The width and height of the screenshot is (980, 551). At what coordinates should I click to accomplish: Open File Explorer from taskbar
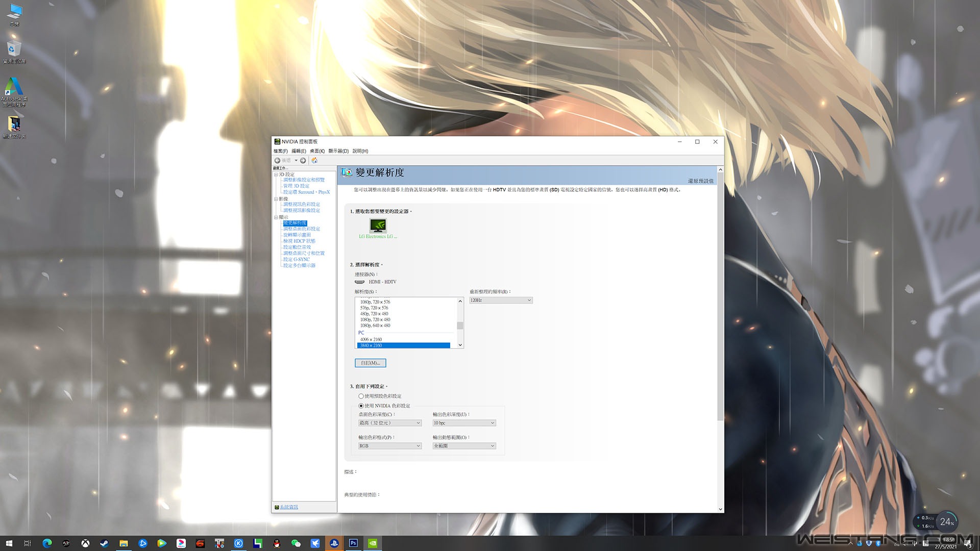(124, 543)
